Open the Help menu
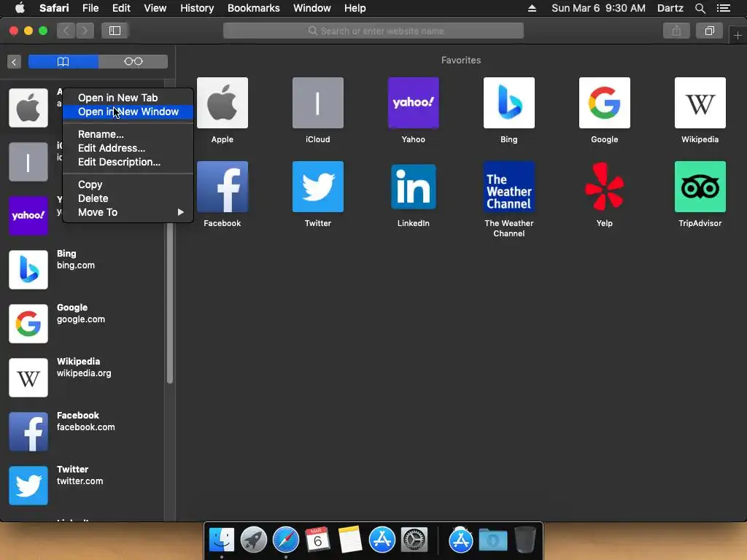Viewport: 747px width, 560px height. [x=355, y=8]
